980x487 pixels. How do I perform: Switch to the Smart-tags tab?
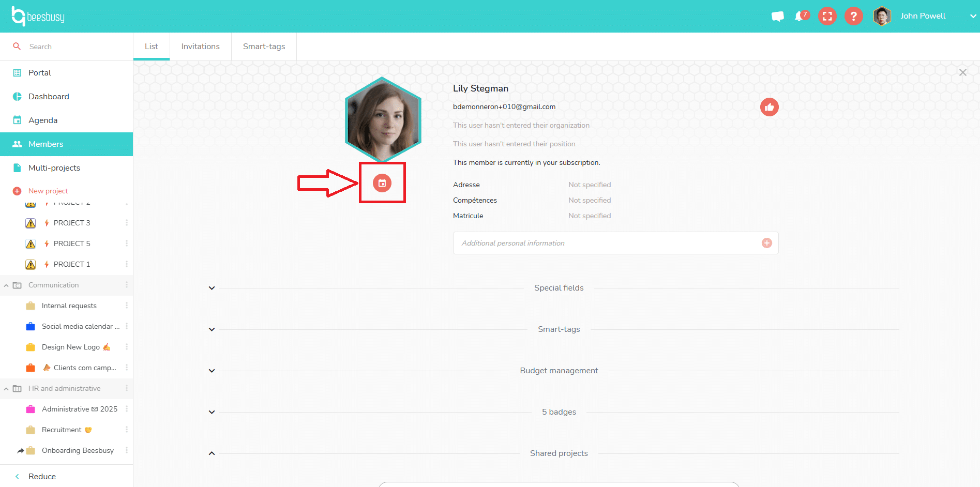(x=264, y=46)
